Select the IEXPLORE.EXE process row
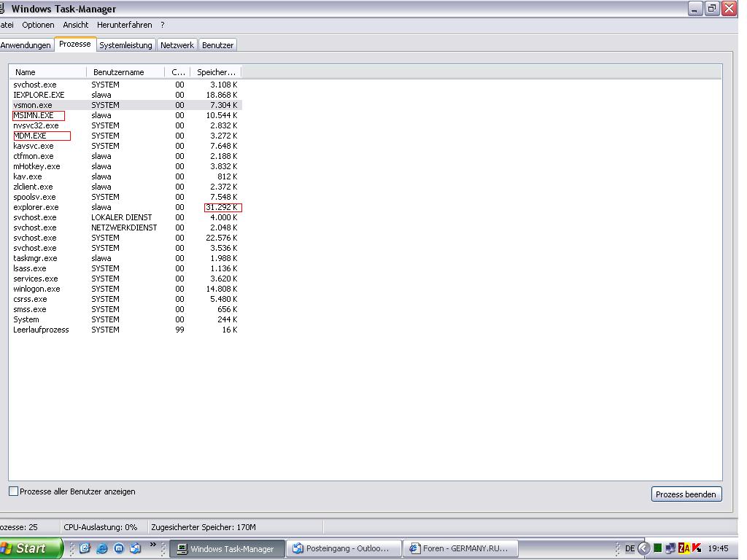Screen dimensions: 747x560 coord(125,95)
